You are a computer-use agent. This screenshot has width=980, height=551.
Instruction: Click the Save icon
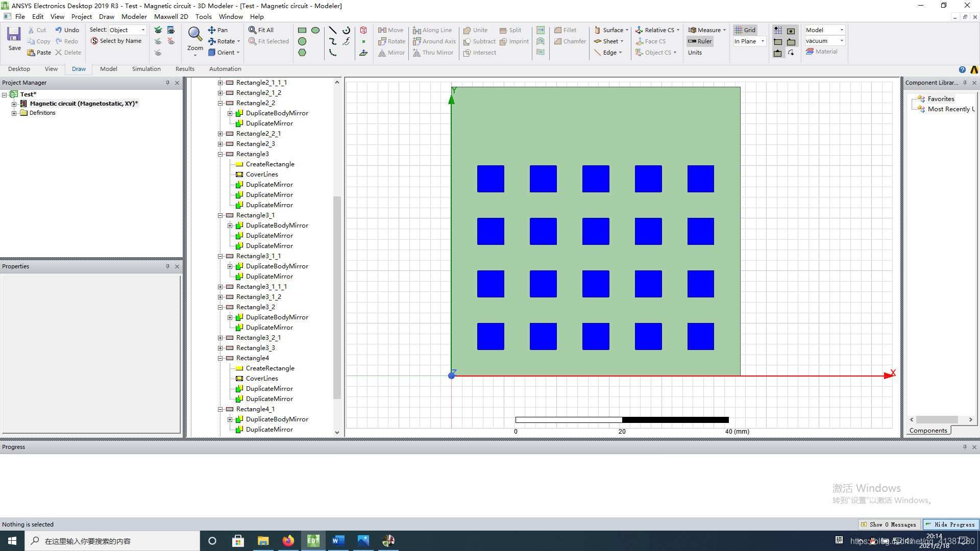pos(14,35)
